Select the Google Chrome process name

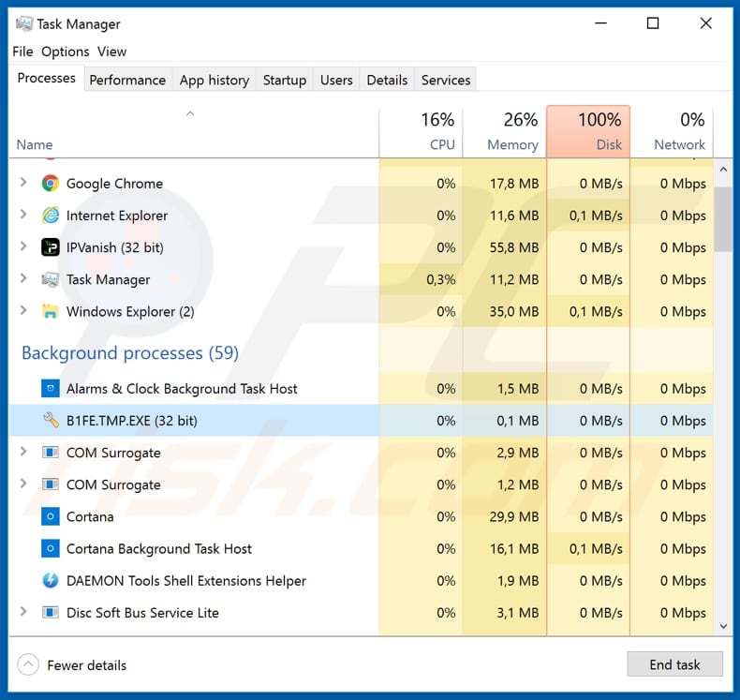pos(114,184)
